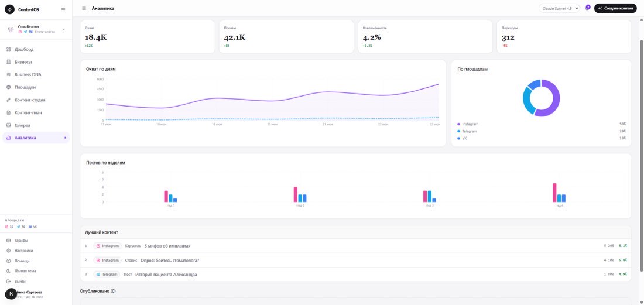Open the post 5 мифов об имплантах
Image resolution: width=644 pixels, height=305 pixels.
point(167,246)
